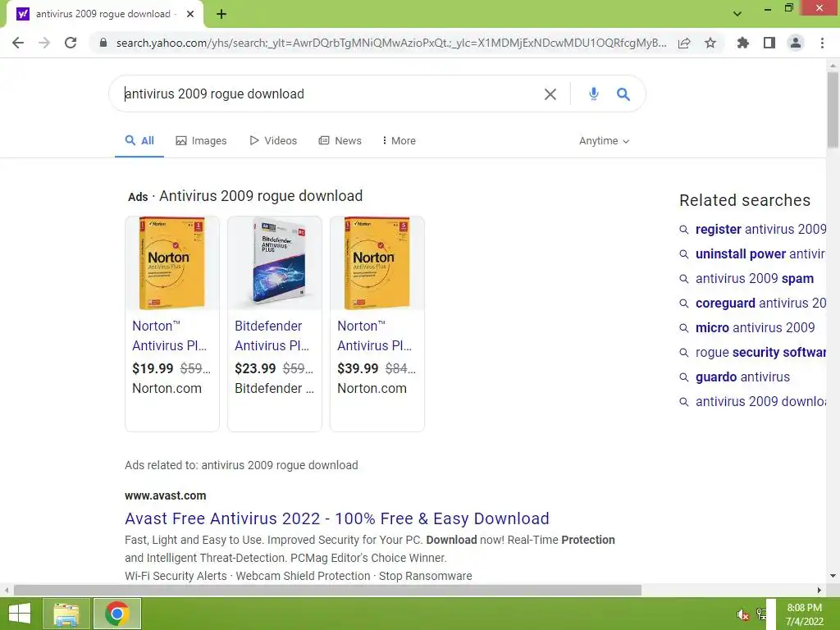
Task: Reload the Yahoo search page
Action: click(71, 43)
